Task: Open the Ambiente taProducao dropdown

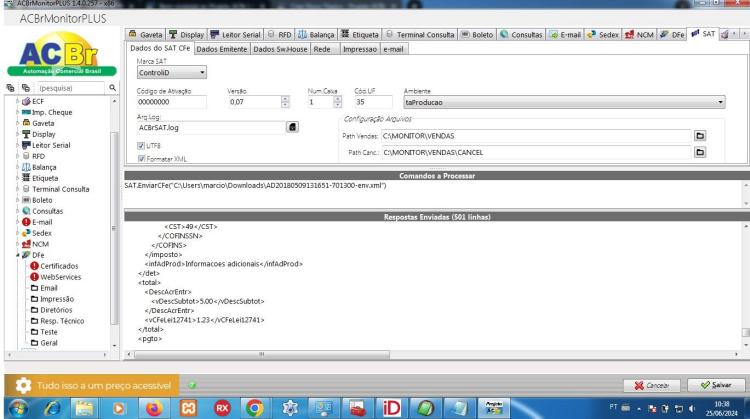Action: (x=564, y=102)
